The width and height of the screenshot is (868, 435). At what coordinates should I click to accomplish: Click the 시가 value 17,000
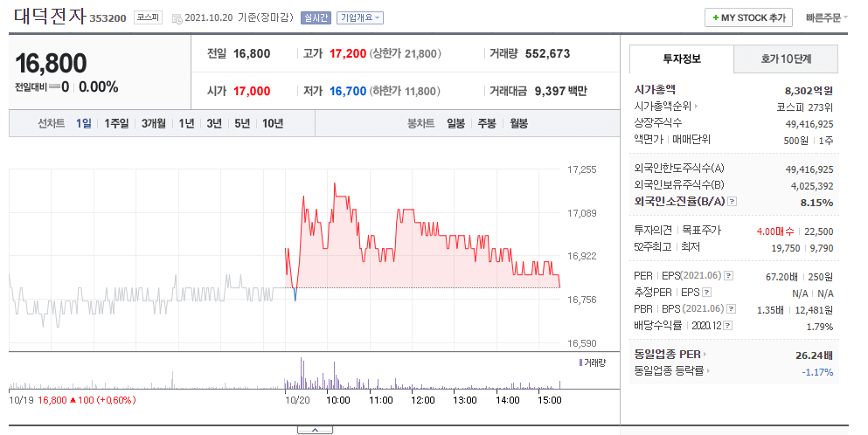(252, 91)
